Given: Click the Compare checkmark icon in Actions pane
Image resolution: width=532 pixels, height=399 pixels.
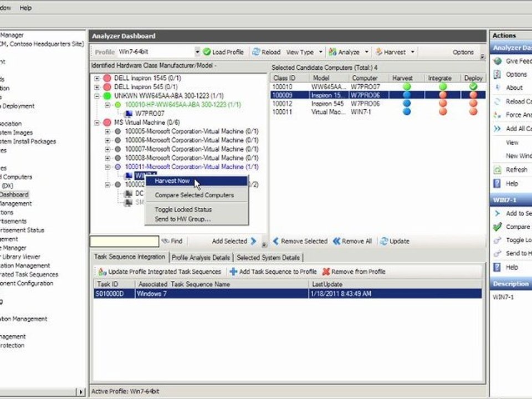Looking at the screenshot, I should (498, 227).
